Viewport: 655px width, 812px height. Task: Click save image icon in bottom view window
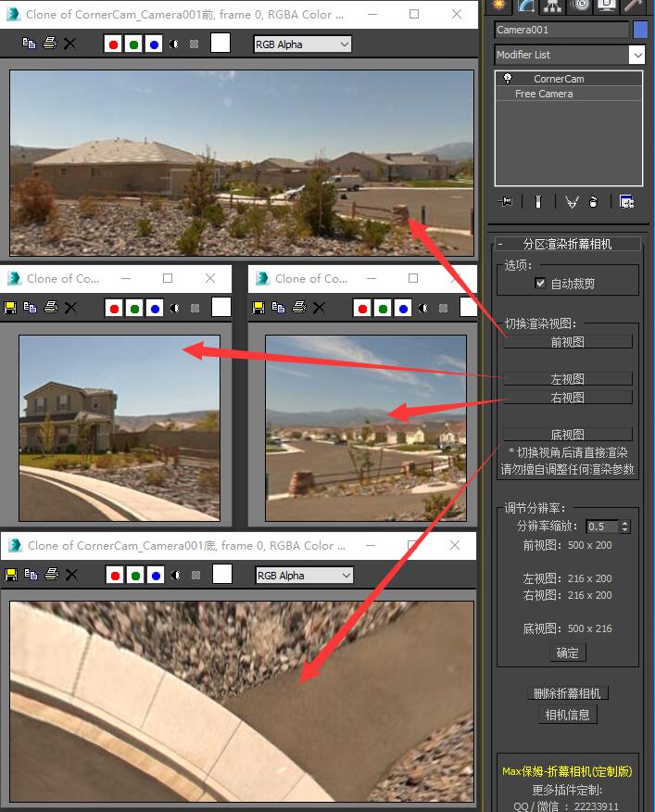pos(11,575)
